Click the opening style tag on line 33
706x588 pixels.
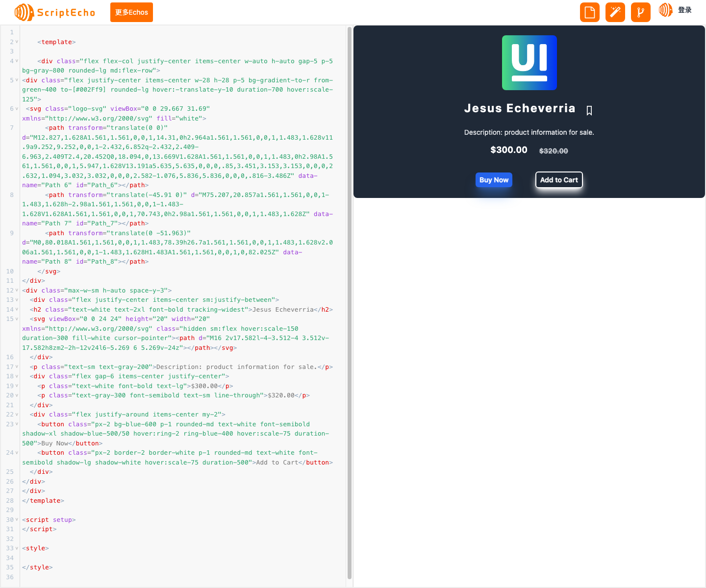click(x=35, y=548)
